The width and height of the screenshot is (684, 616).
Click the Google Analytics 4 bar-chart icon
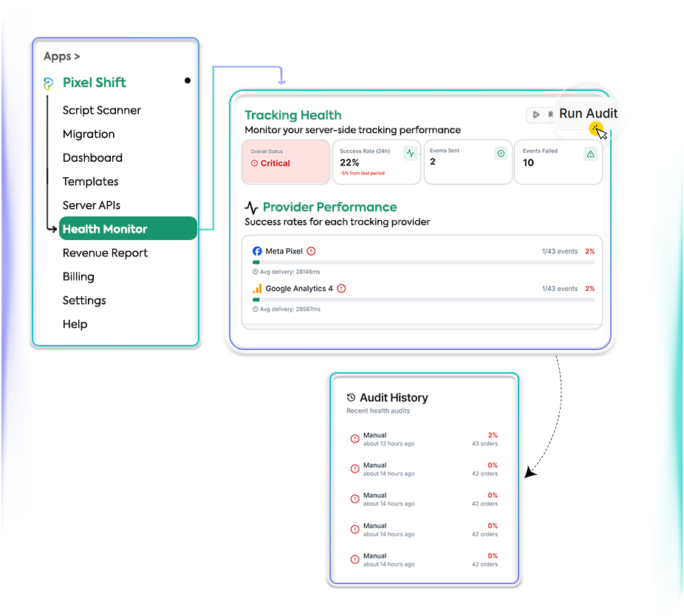[257, 289]
